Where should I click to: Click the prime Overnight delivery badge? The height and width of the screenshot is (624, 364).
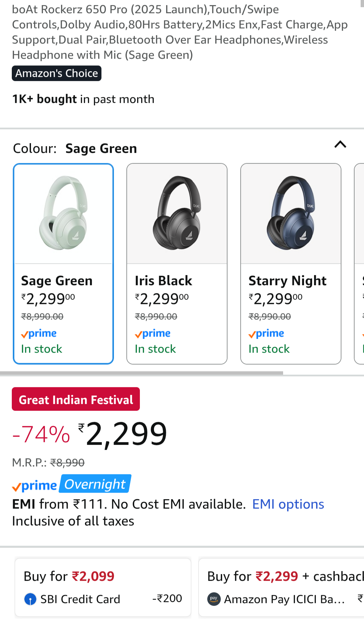pyautogui.click(x=71, y=484)
